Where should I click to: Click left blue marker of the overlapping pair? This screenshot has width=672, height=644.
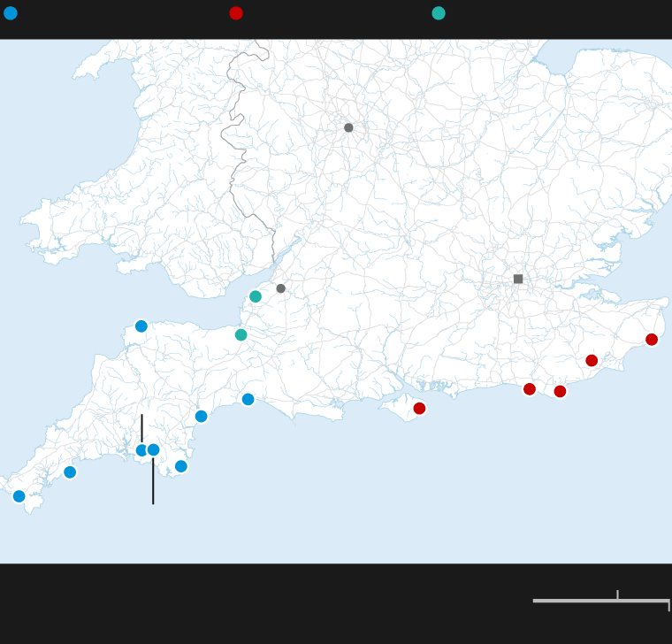(141, 450)
